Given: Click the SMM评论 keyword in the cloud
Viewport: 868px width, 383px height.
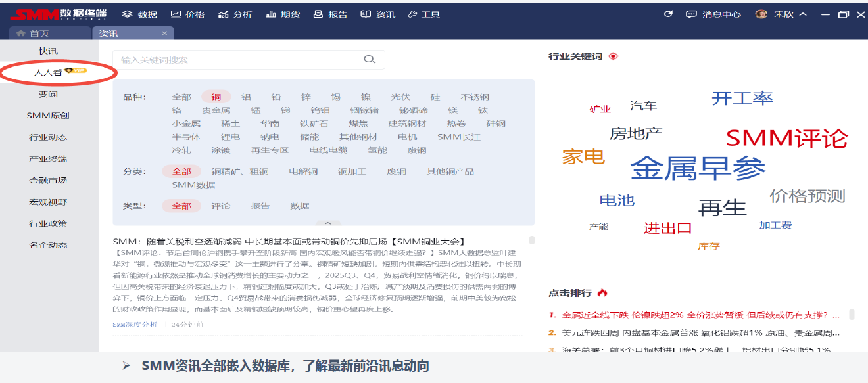Looking at the screenshot, I should point(787,138).
